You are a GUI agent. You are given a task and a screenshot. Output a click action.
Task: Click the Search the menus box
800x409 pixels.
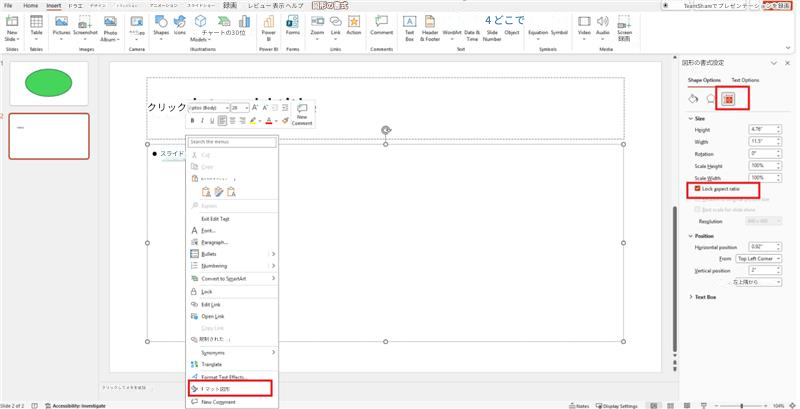coord(232,142)
